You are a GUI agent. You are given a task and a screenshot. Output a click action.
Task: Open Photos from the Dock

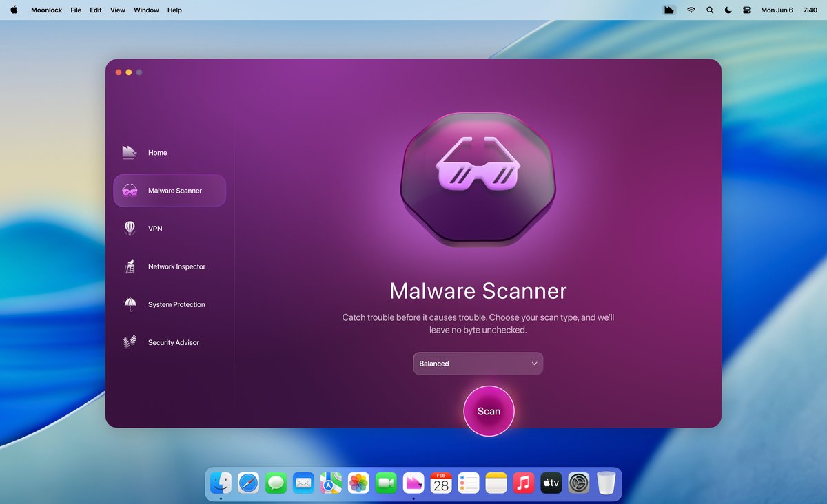(358, 483)
